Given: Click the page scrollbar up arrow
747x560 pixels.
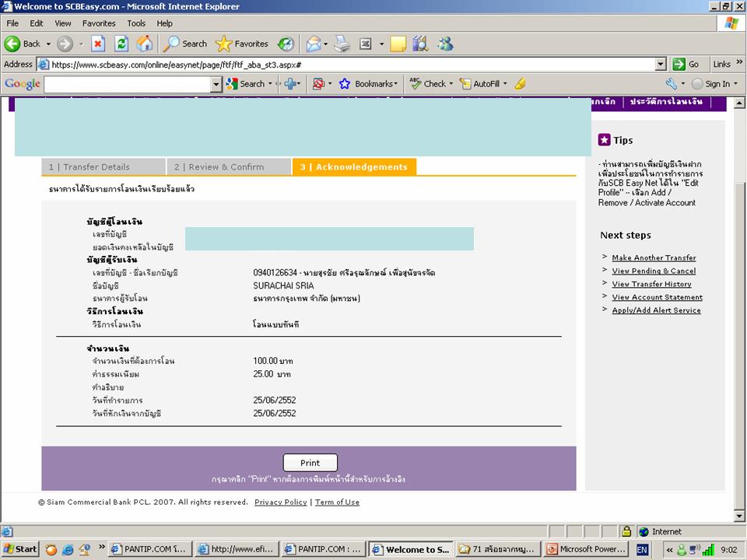Looking at the screenshot, I should (x=739, y=103).
